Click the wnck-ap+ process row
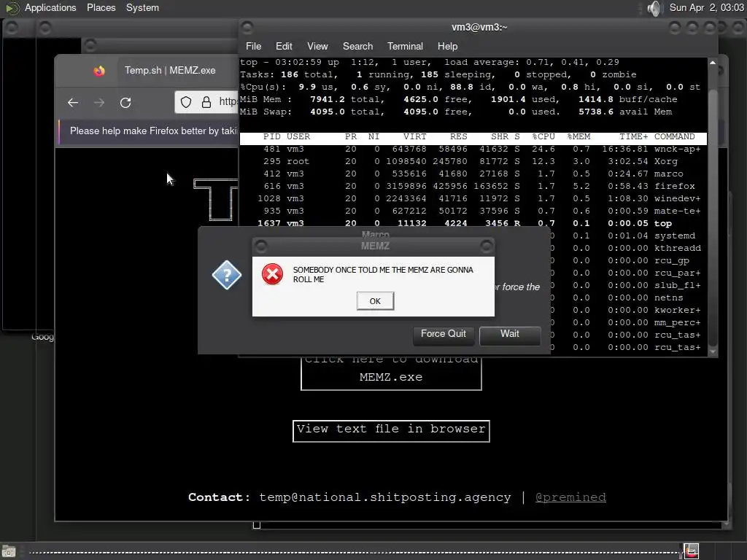 pos(473,149)
